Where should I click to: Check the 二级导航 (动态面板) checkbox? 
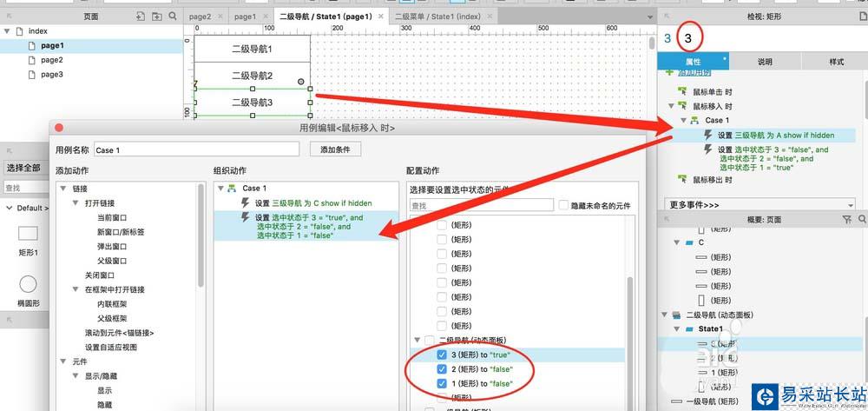(x=429, y=340)
